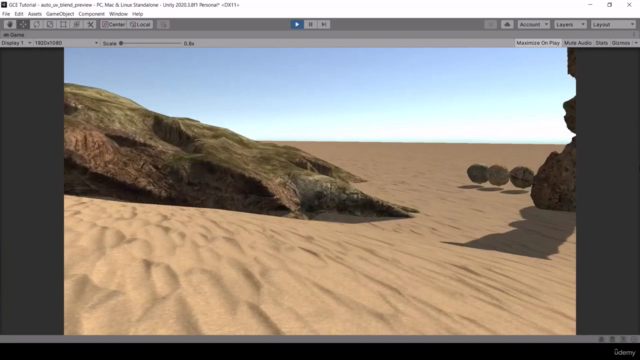Open the Cloud services button

pos(507,24)
